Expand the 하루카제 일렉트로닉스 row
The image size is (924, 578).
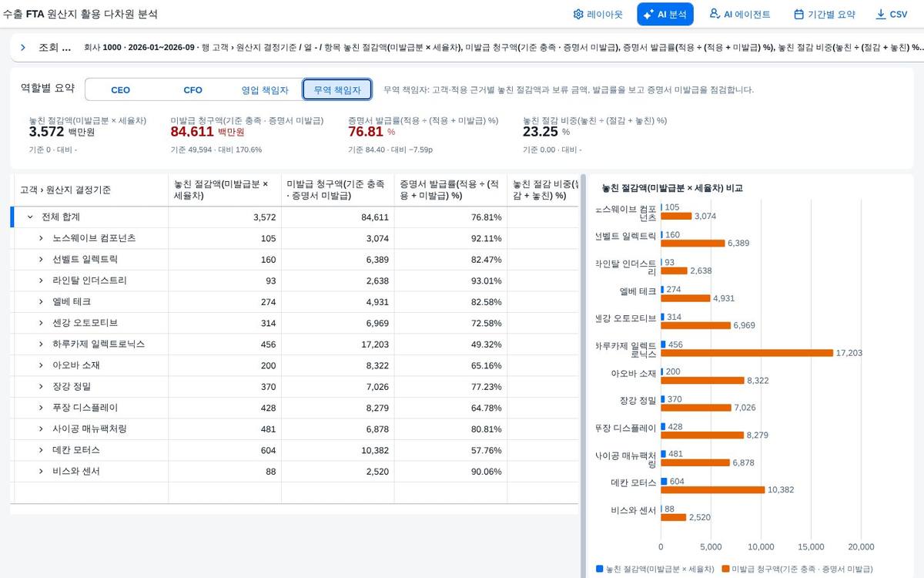(x=41, y=344)
